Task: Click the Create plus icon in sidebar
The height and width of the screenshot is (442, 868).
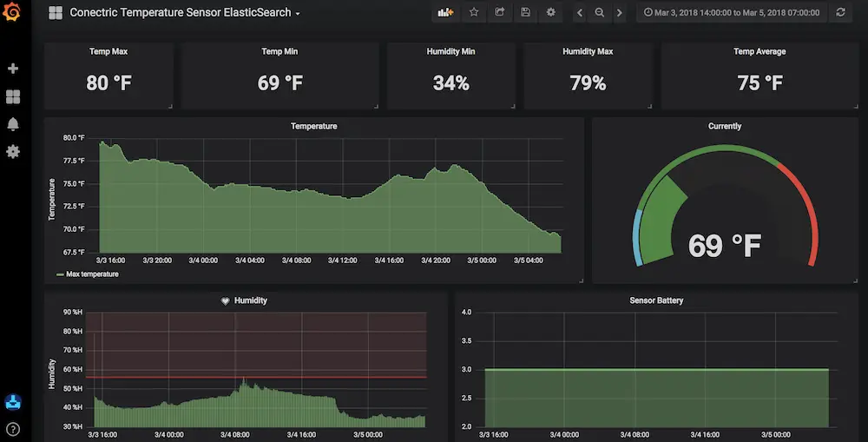Action: (13, 68)
